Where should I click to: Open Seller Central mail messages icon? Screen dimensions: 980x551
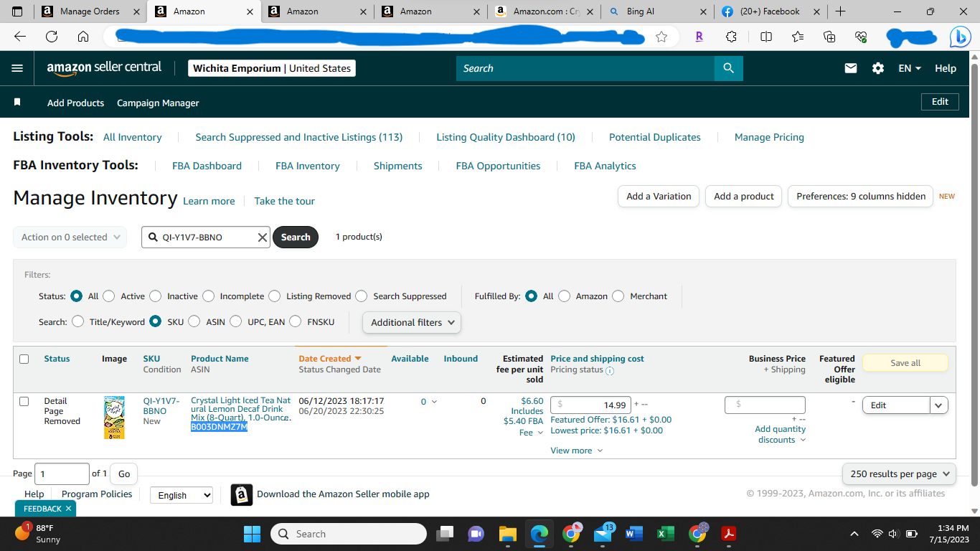[x=851, y=68]
